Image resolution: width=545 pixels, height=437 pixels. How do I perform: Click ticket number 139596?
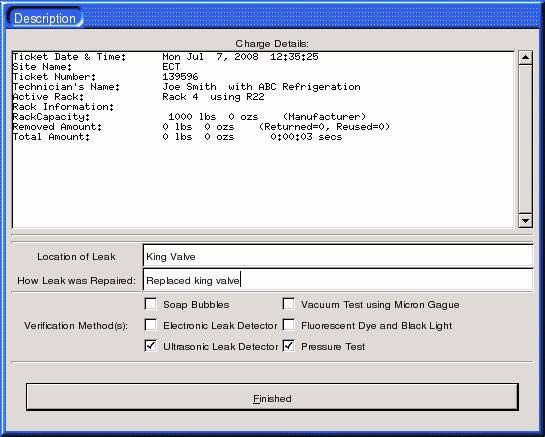pyautogui.click(x=180, y=76)
